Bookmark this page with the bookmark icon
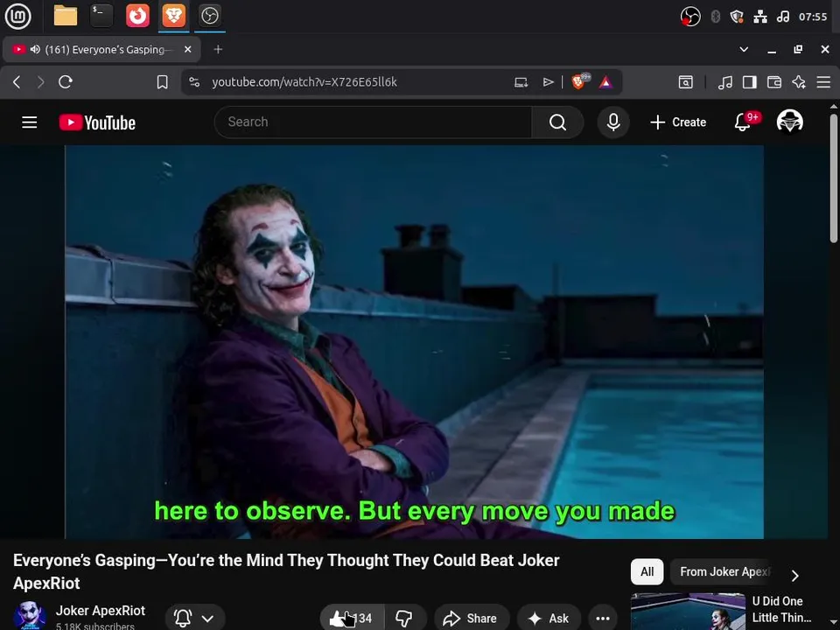Image resolution: width=840 pixels, height=630 pixels. 163,82
